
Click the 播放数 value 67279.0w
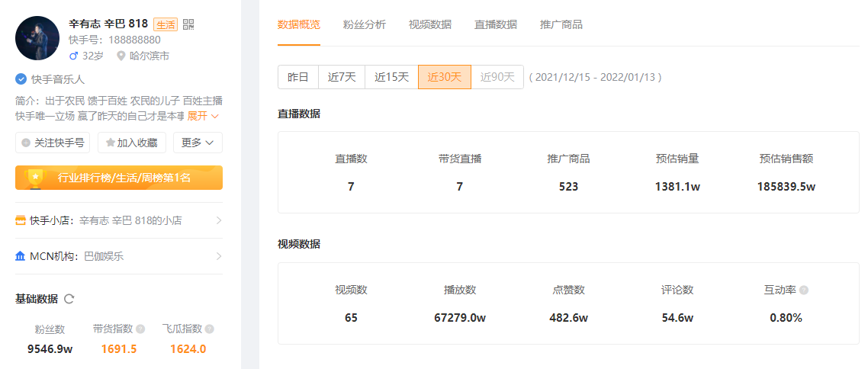point(460,318)
